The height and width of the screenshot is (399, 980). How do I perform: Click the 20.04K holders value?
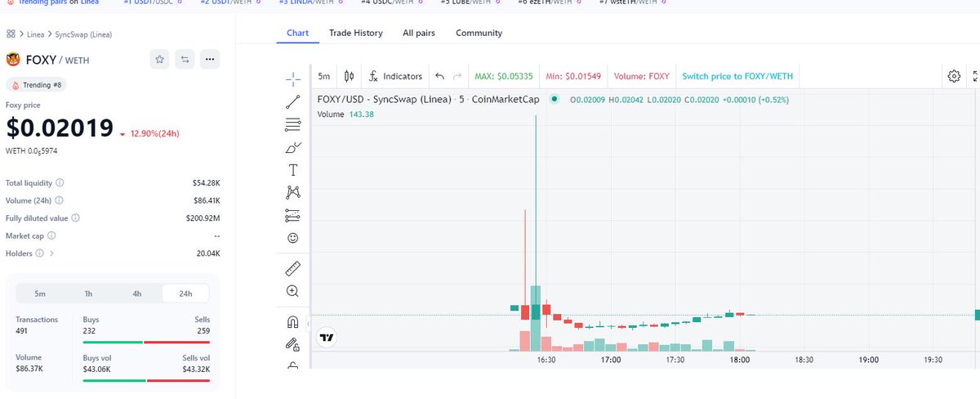pyautogui.click(x=208, y=253)
